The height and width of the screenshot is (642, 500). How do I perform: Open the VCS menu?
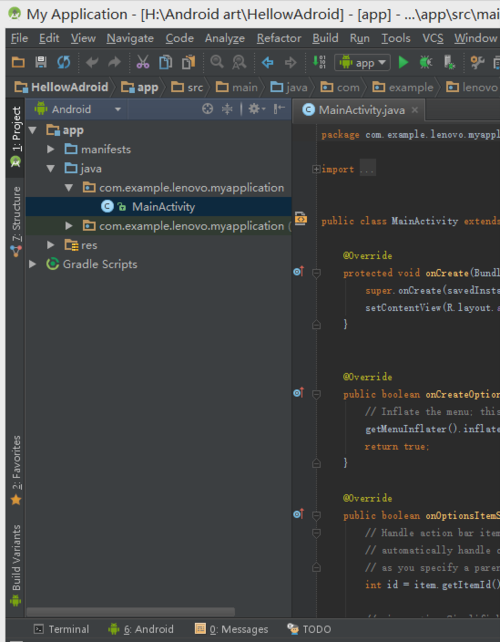(433, 38)
